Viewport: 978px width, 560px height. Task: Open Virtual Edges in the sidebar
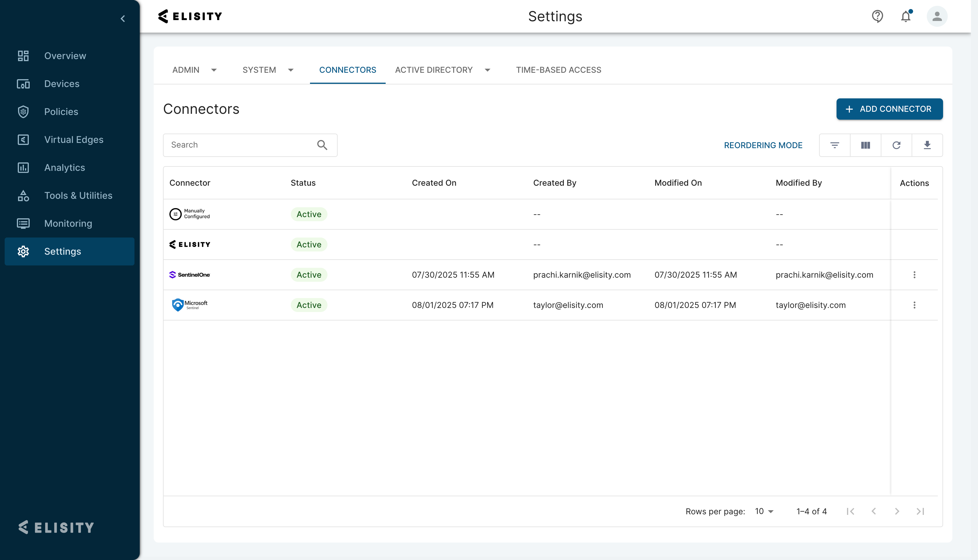[x=74, y=140]
